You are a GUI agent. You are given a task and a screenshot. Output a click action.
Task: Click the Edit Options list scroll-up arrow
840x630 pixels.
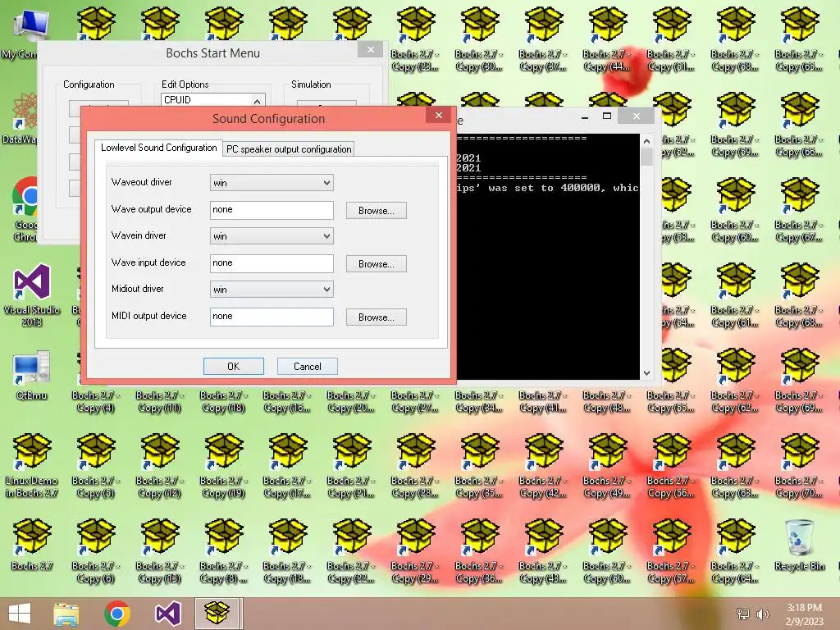coord(257,101)
